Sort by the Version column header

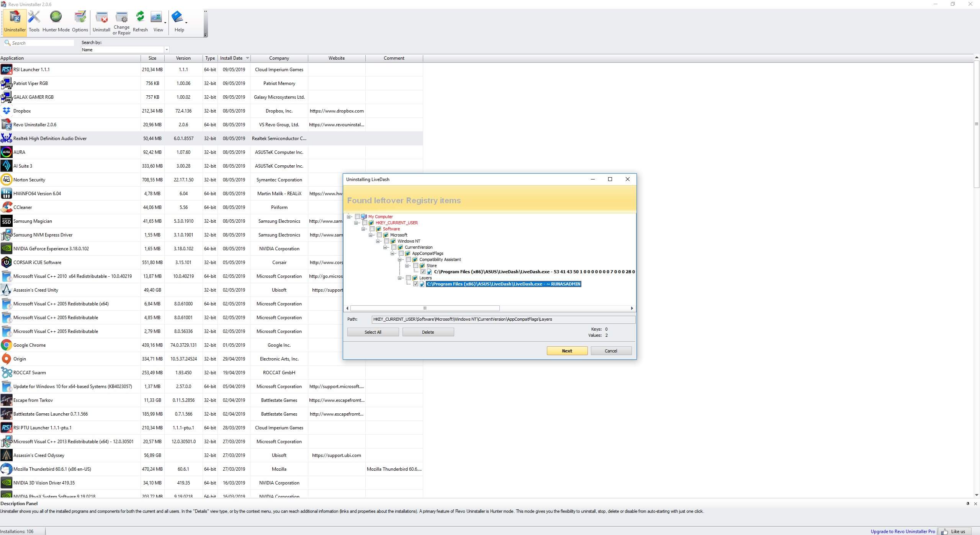tap(183, 58)
